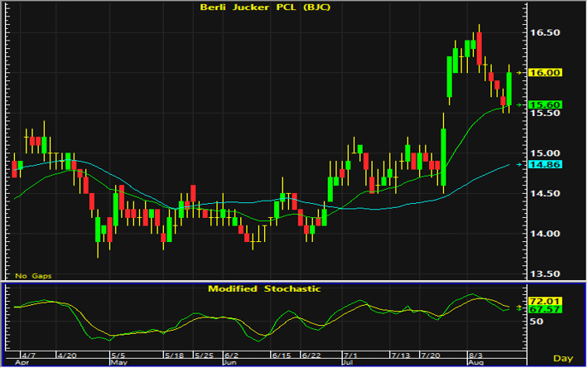This screenshot has height=368, width=588.
Task: Click the 7/13 date marker
Action: click(x=401, y=356)
